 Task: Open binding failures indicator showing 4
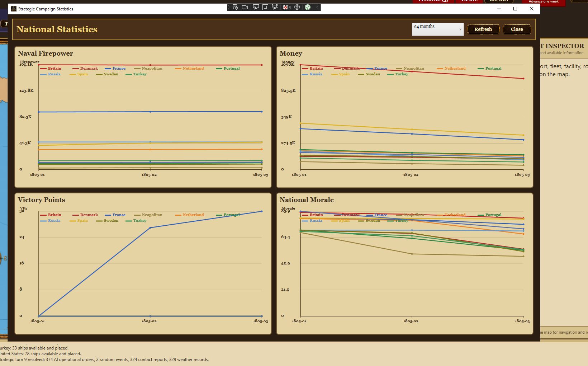[x=286, y=7]
